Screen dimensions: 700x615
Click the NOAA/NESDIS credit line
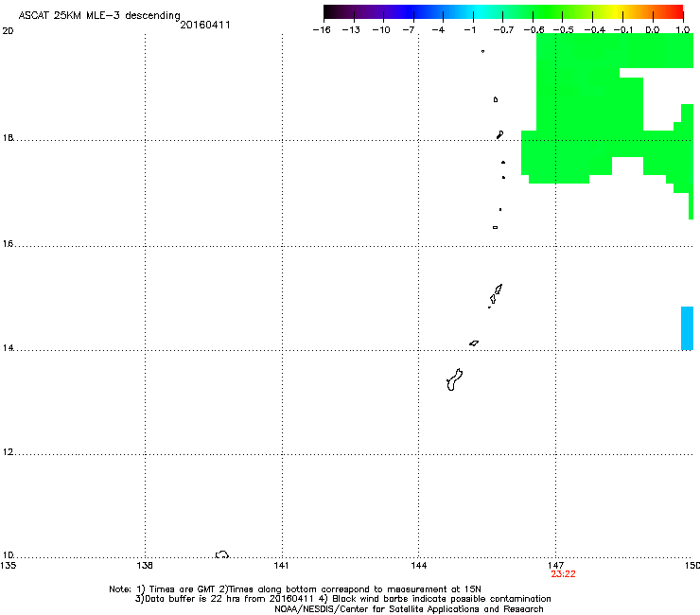click(409, 609)
